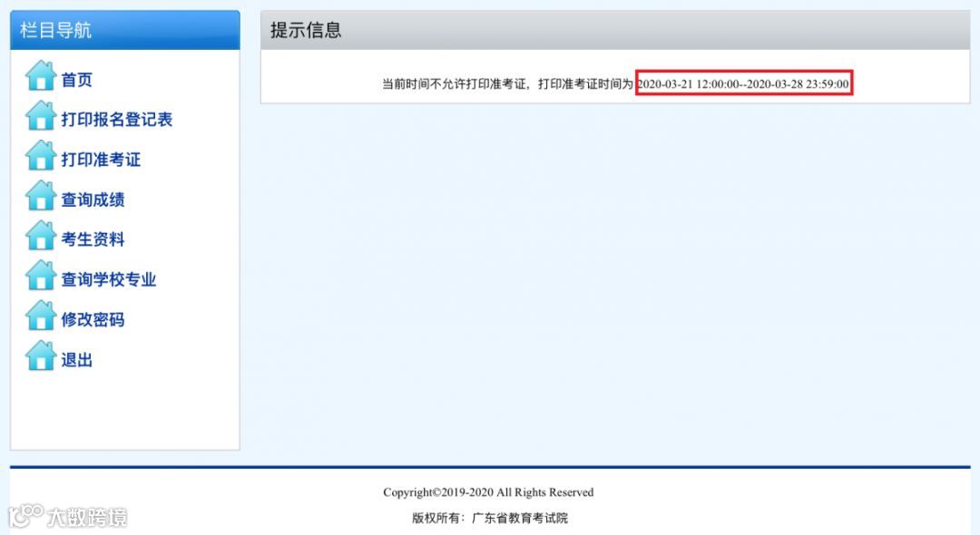View 考生资料 candidate info
Screen dimensions: 980x535
93,239
